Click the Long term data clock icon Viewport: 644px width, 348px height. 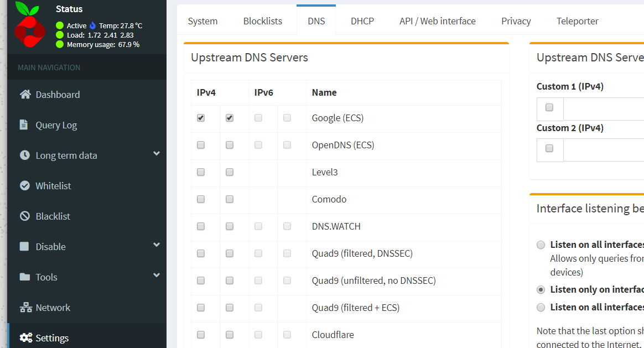pyautogui.click(x=25, y=155)
